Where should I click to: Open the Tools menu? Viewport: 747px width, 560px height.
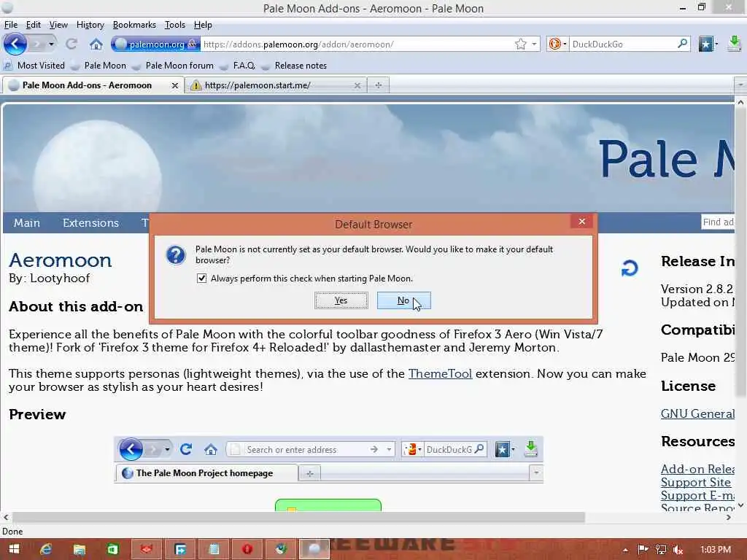(175, 25)
